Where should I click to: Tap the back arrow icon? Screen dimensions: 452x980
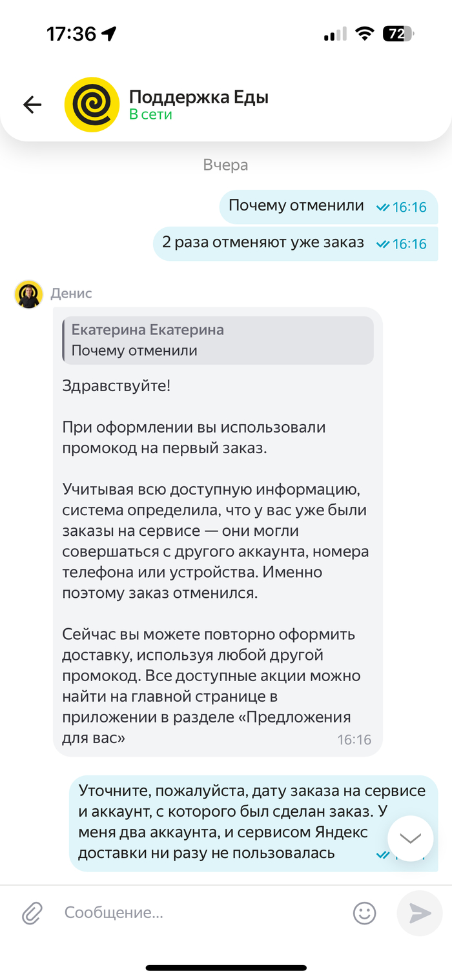click(x=32, y=105)
